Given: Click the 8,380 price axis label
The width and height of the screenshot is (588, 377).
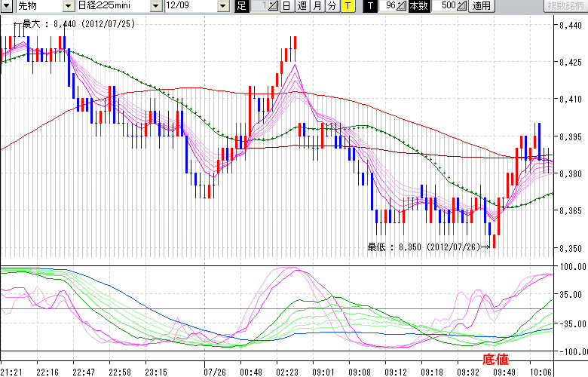Looking at the screenshot, I should click(x=571, y=174).
